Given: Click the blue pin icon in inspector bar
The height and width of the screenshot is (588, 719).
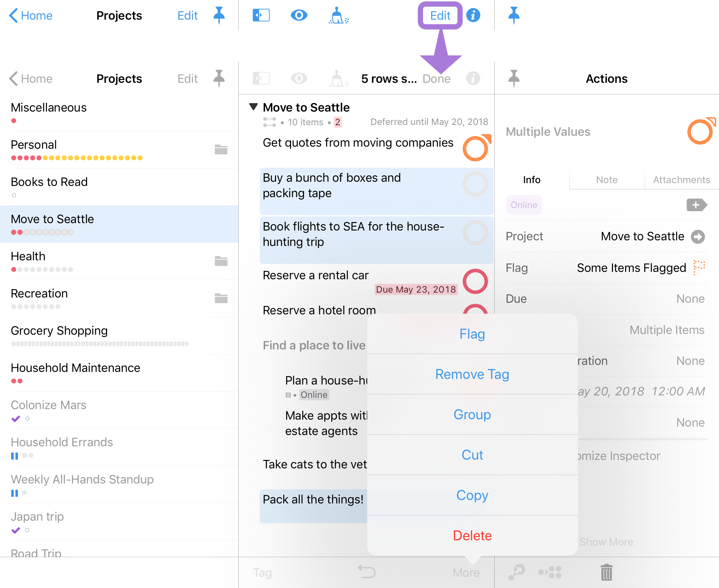Looking at the screenshot, I should [514, 15].
